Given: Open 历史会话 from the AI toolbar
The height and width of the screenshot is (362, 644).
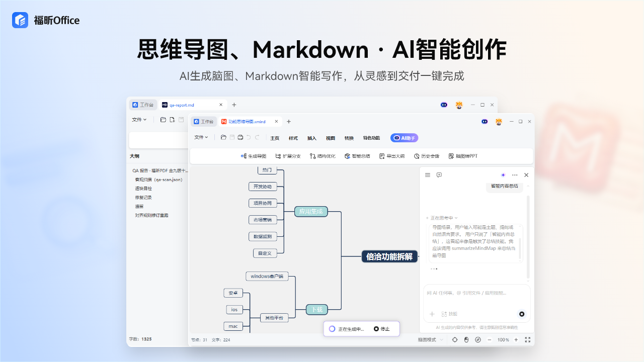Looking at the screenshot, I should point(427,156).
